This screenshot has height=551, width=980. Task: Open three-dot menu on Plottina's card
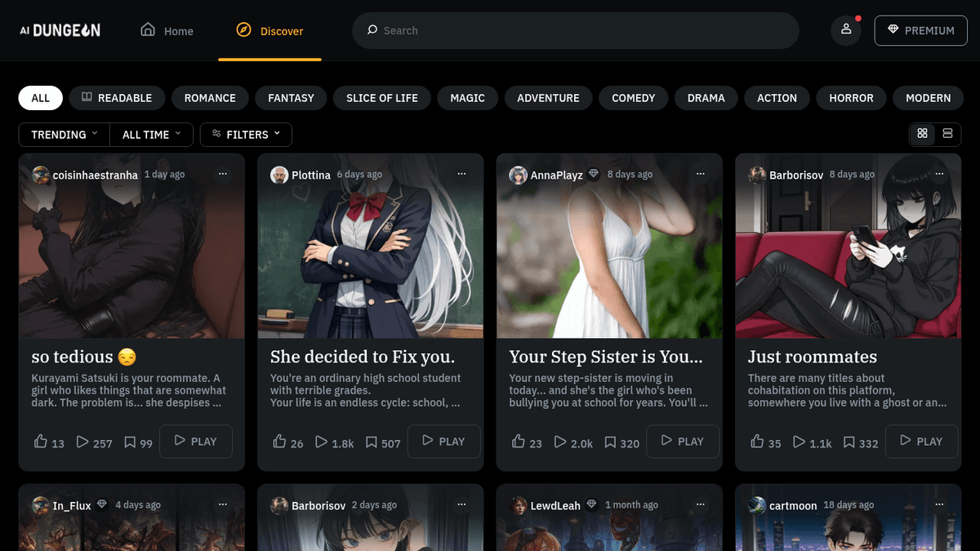[x=461, y=174]
